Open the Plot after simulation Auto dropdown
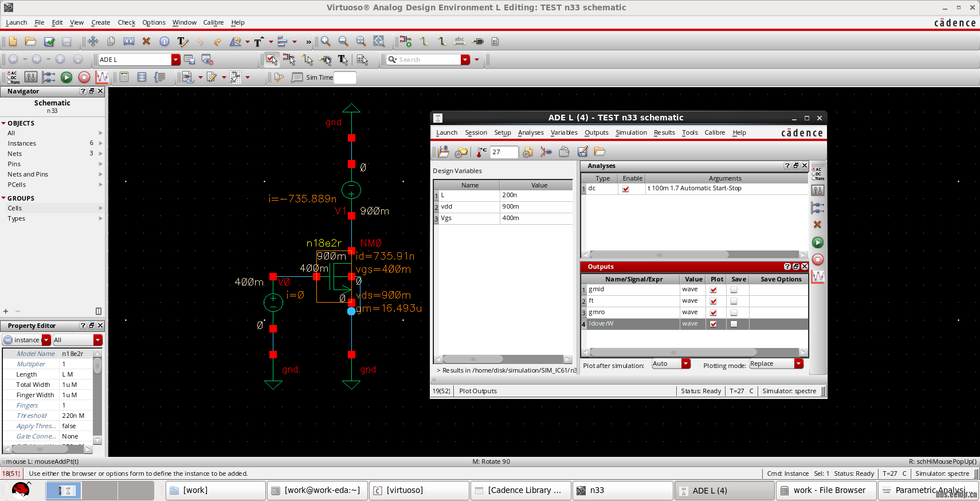 click(685, 363)
